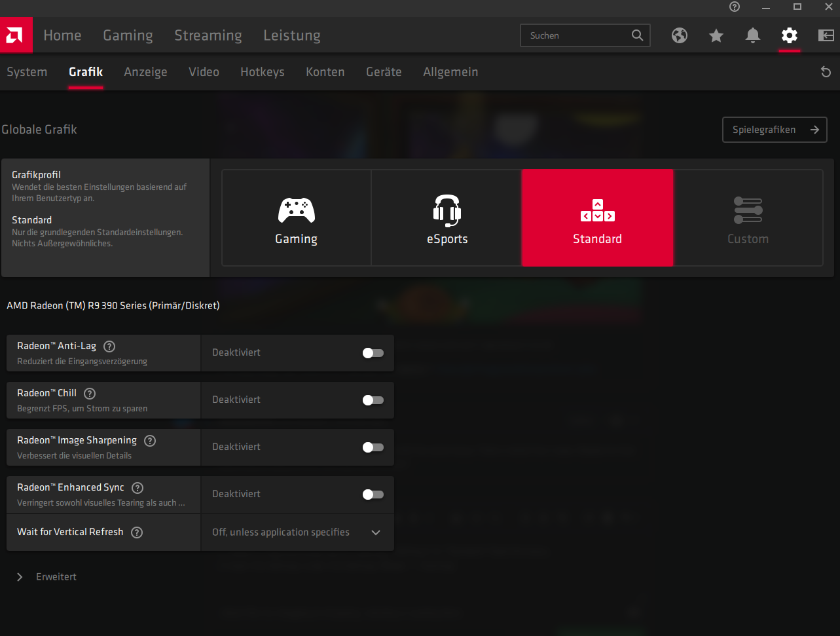The width and height of the screenshot is (840, 636).
Task: Switch to the Geräte subtab
Action: pyautogui.click(x=384, y=72)
